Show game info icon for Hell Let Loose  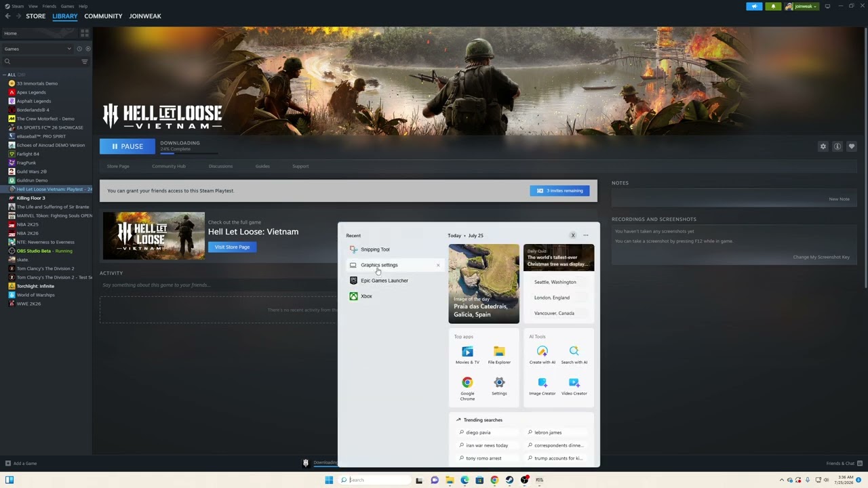(837, 146)
